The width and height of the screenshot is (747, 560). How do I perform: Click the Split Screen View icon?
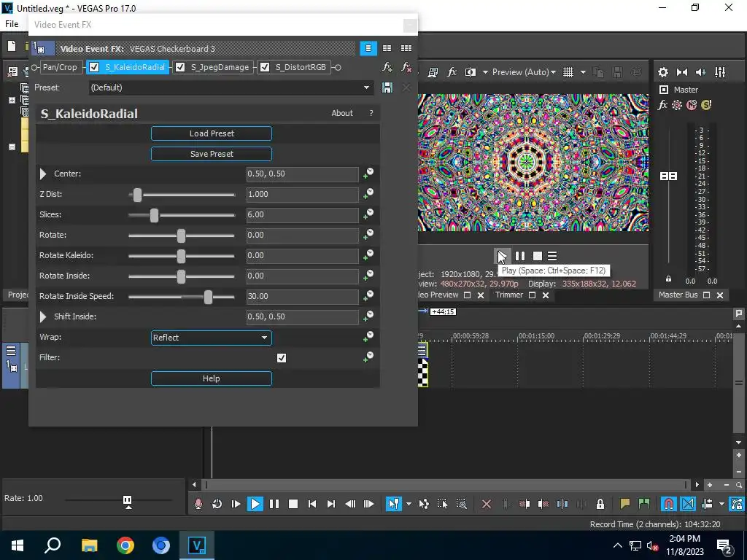(x=471, y=72)
